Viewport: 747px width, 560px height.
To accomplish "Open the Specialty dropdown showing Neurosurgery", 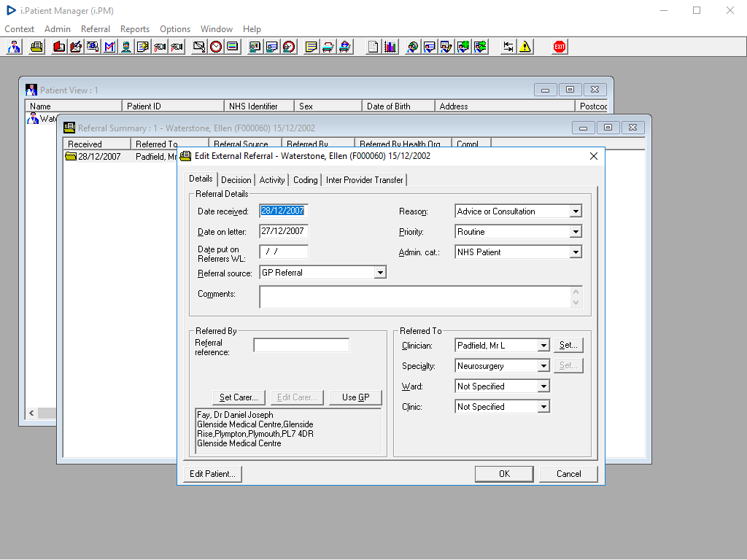I will [x=543, y=366].
